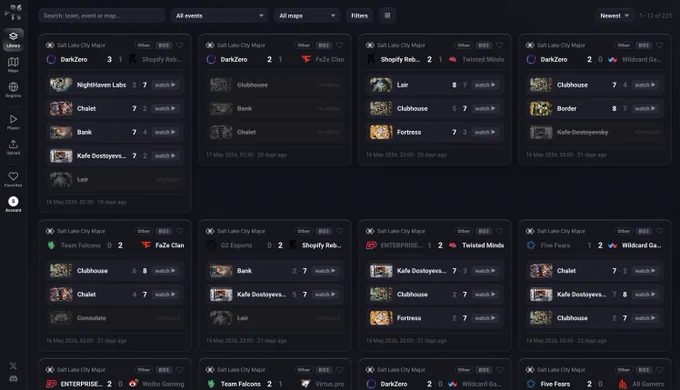Watch Kafe Dostoyevsky 5-7 replay G2 vs Shopify

coord(325,295)
